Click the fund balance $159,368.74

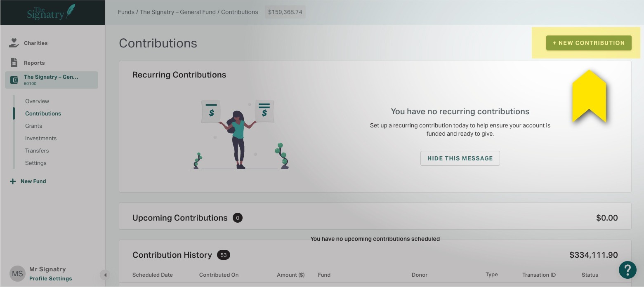[x=285, y=12]
